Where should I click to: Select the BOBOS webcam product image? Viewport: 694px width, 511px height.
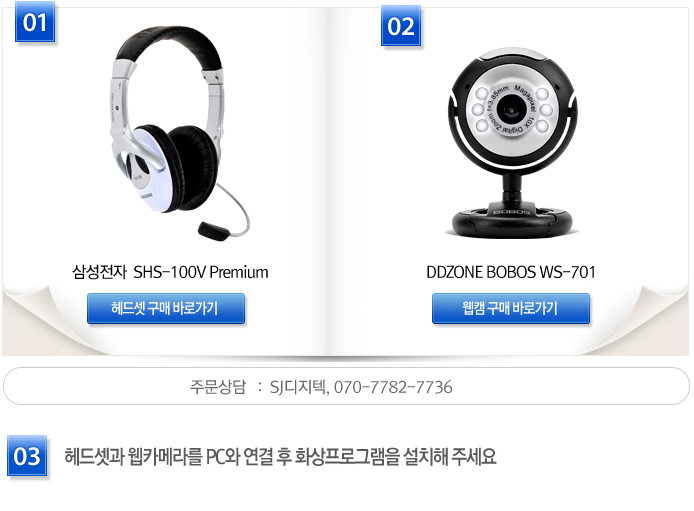(x=512, y=142)
